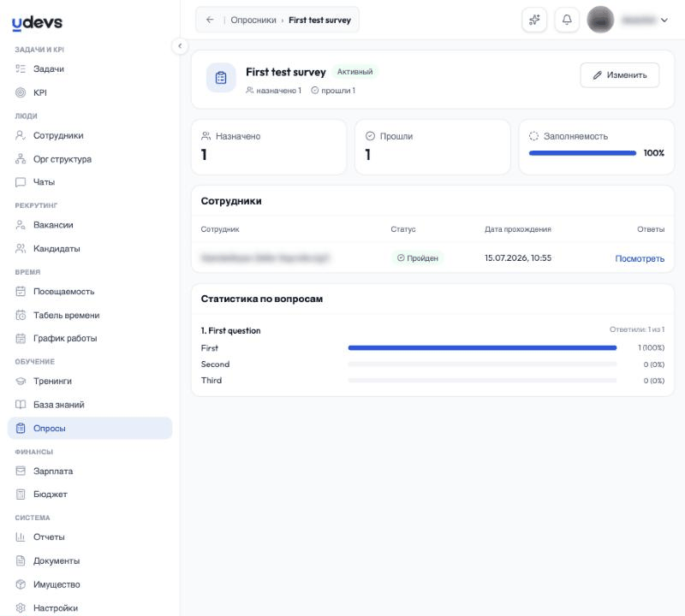Screen dimensions: 685x616
Task: Click the '1. First question' heading
Action: pyautogui.click(x=230, y=330)
